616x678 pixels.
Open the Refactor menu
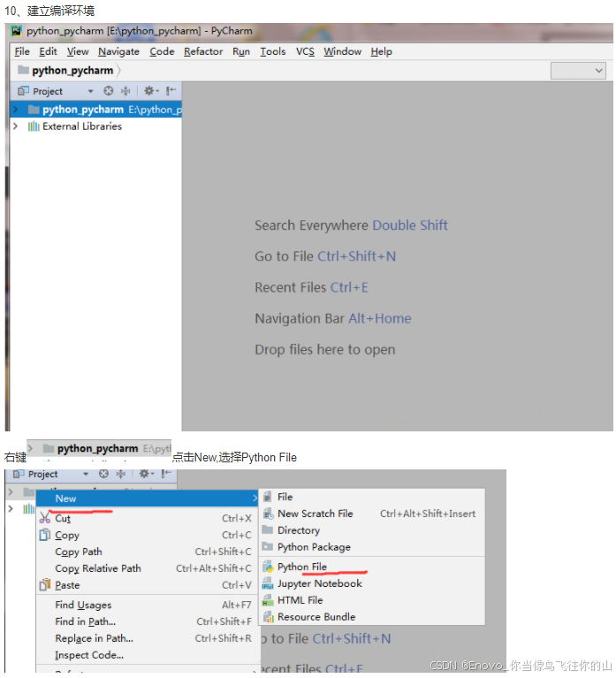(203, 51)
